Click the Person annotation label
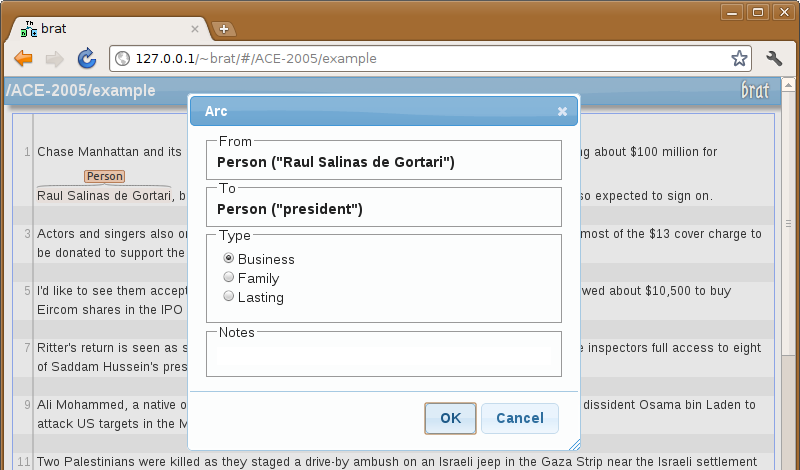 point(104,176)
